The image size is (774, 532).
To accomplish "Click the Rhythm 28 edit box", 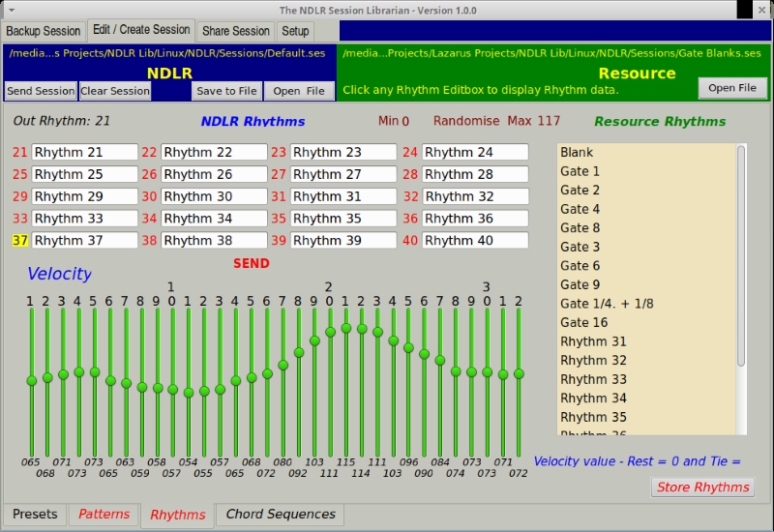I will (475, 174).
